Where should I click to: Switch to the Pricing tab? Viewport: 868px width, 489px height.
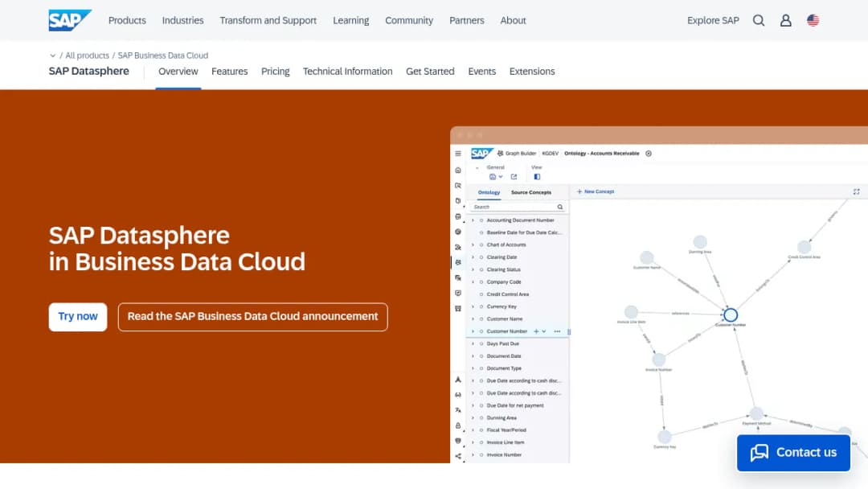pyautogui.click(x=276, y=72)
